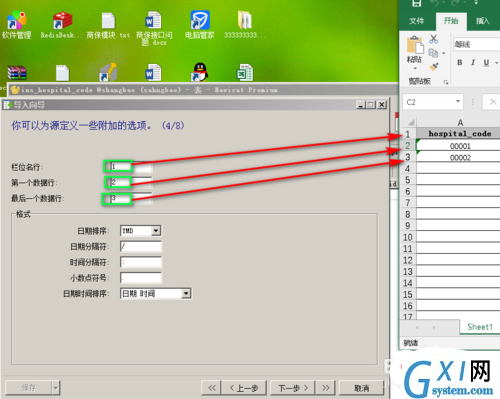Switch to the Excel 插入 ribbon tab
500x399 pixels.
[x=483, y=21]
